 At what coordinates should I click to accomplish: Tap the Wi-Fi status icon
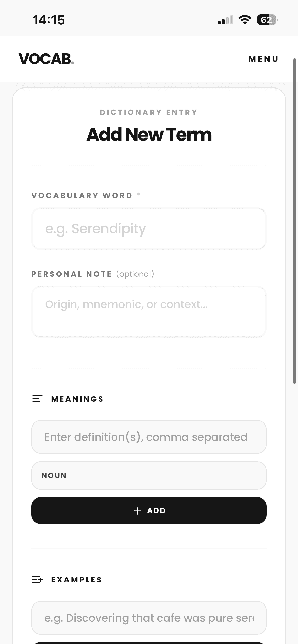(x=245, y=20)
